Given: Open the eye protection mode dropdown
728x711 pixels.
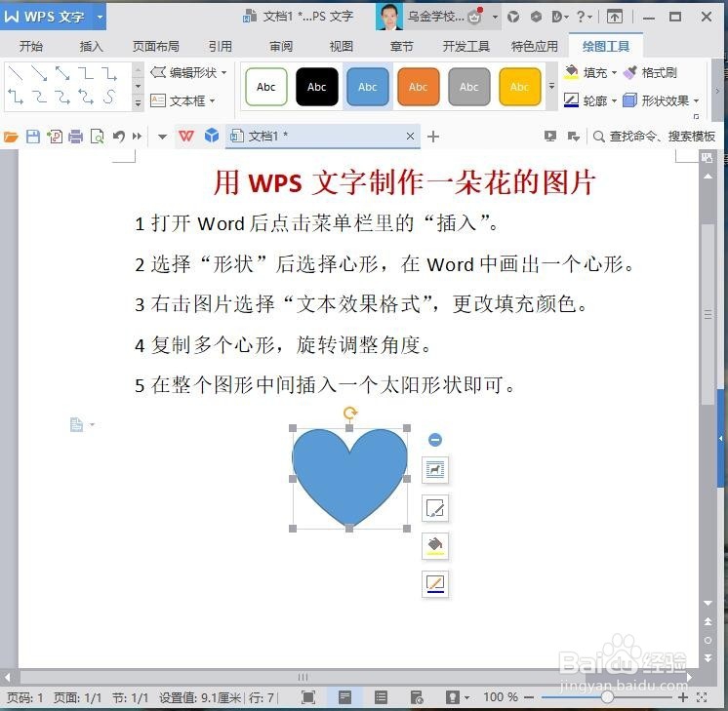Looking at the screenshot, I should 467,697.
